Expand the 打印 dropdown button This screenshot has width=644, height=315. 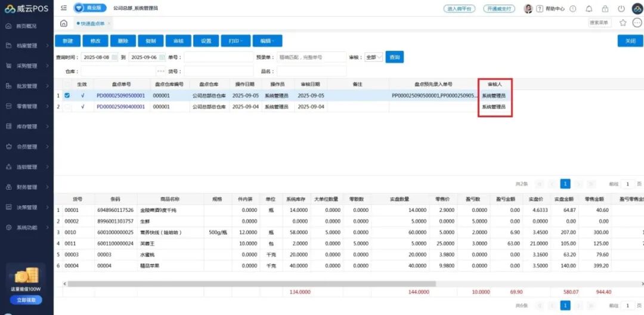pyautogui.click(x=235, y=41)
